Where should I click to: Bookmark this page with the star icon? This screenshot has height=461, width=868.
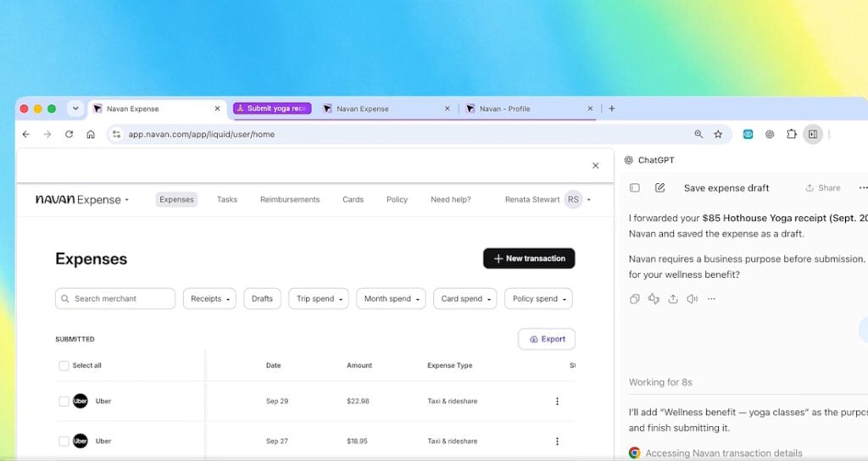[x=718, y=134]
